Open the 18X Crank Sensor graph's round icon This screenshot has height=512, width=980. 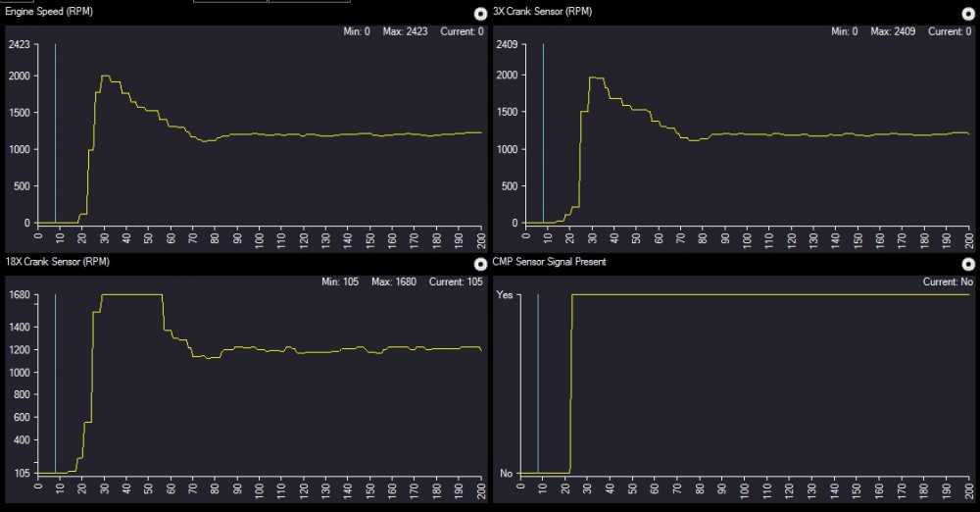tap(479, 264)
